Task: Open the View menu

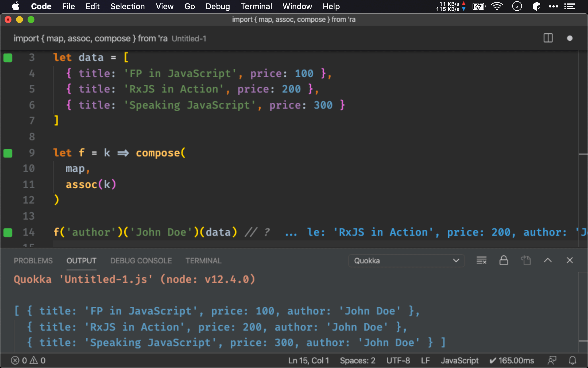Action: coord(165,6)
